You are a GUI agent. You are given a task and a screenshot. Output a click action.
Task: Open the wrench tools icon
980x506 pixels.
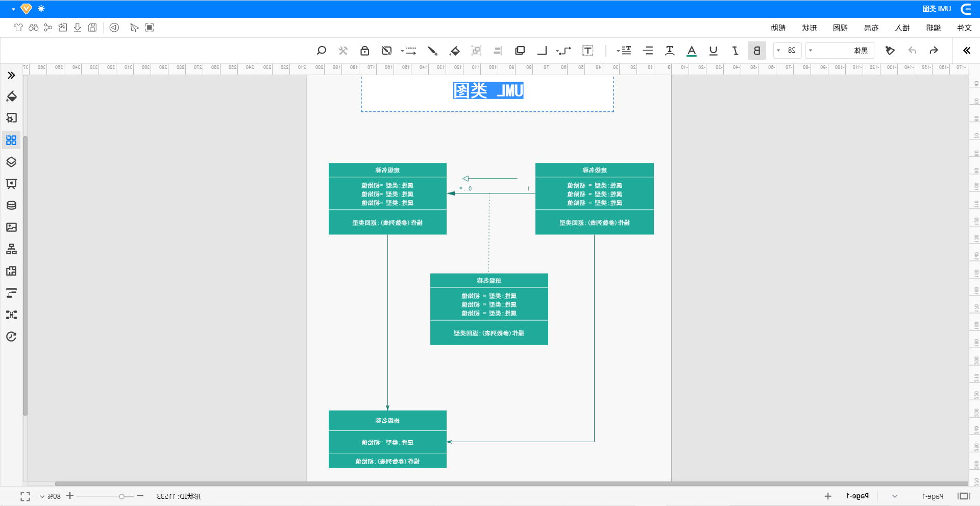pos(343,51)
